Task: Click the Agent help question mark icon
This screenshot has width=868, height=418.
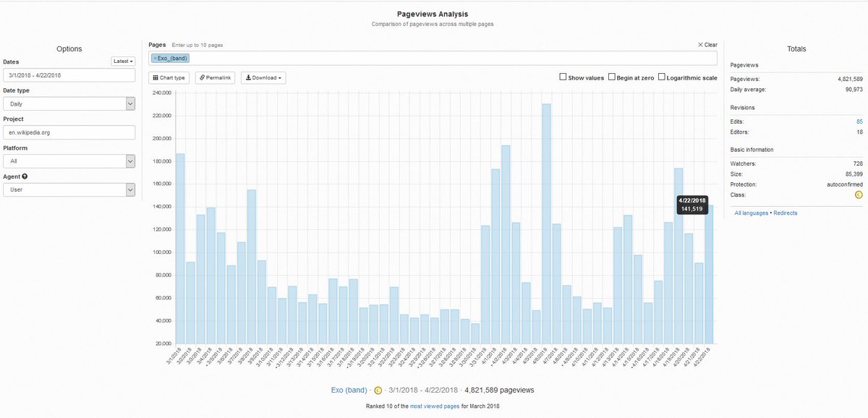Action: tap(25, 176)
